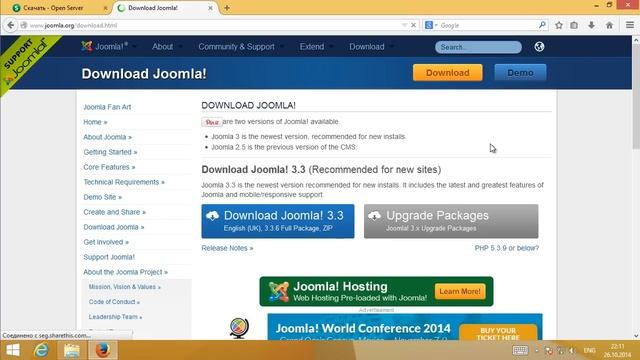Open About Joomla sidebar link

pos(107,137)
